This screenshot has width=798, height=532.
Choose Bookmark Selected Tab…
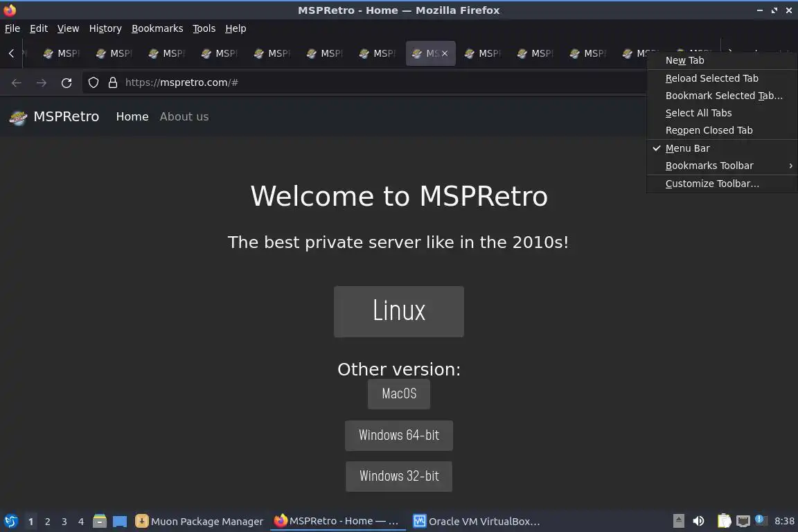(722, 96)
